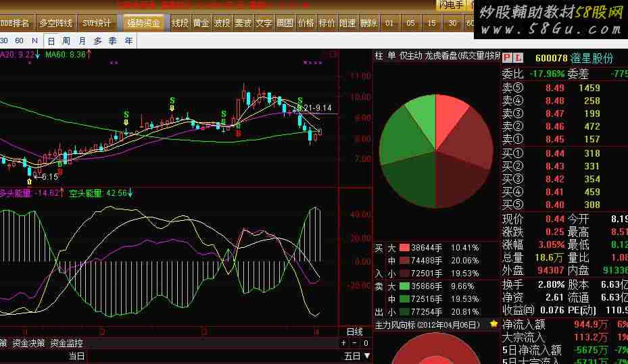Click the medium-buy 74488手 legend swatch
Image resolution: width=628 pixels, height=364 pixels.
coord(404,261)
